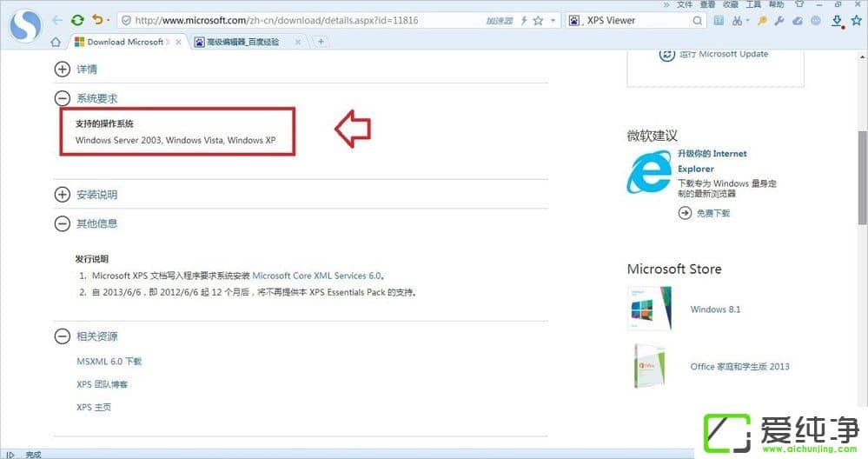
Task: Refresh the current page
Action: [77, 21]
